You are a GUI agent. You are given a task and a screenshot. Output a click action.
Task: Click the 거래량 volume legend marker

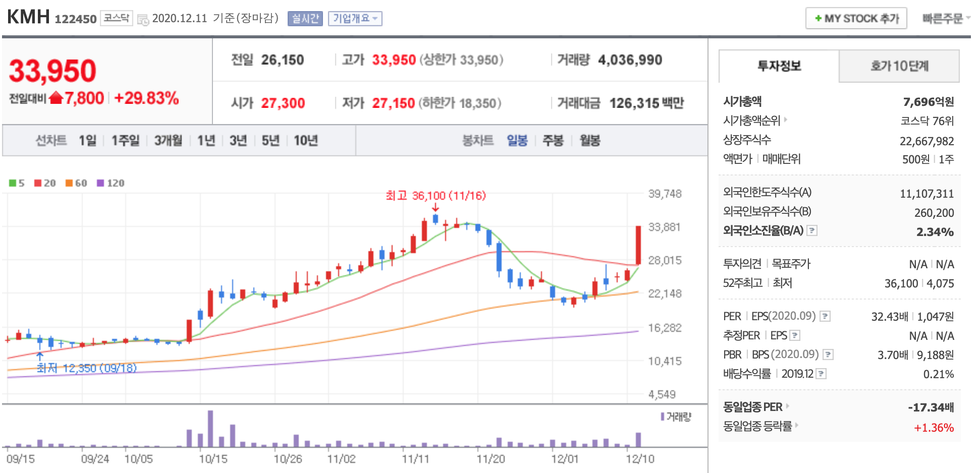tap(663, 417)
